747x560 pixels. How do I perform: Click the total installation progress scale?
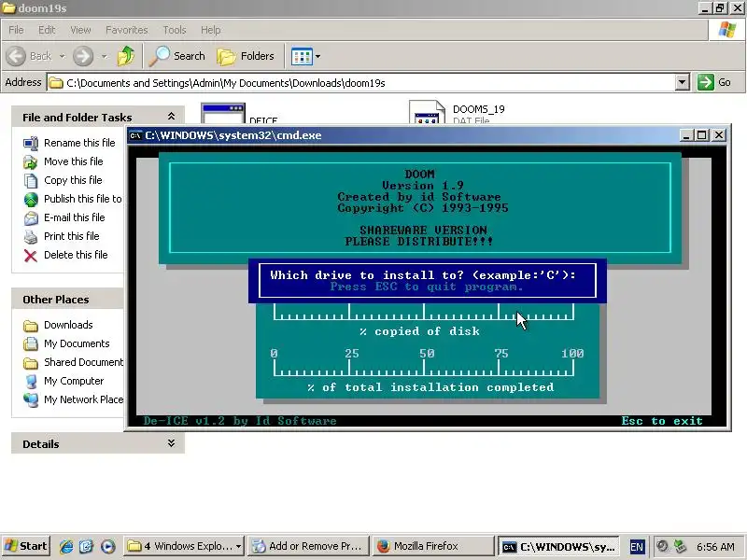(424, 362)
